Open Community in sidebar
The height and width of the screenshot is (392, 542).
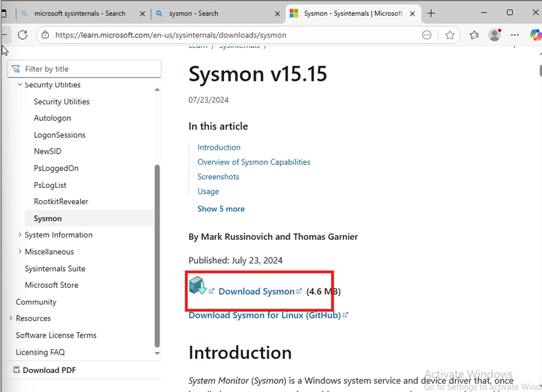[x=36, y=302]
